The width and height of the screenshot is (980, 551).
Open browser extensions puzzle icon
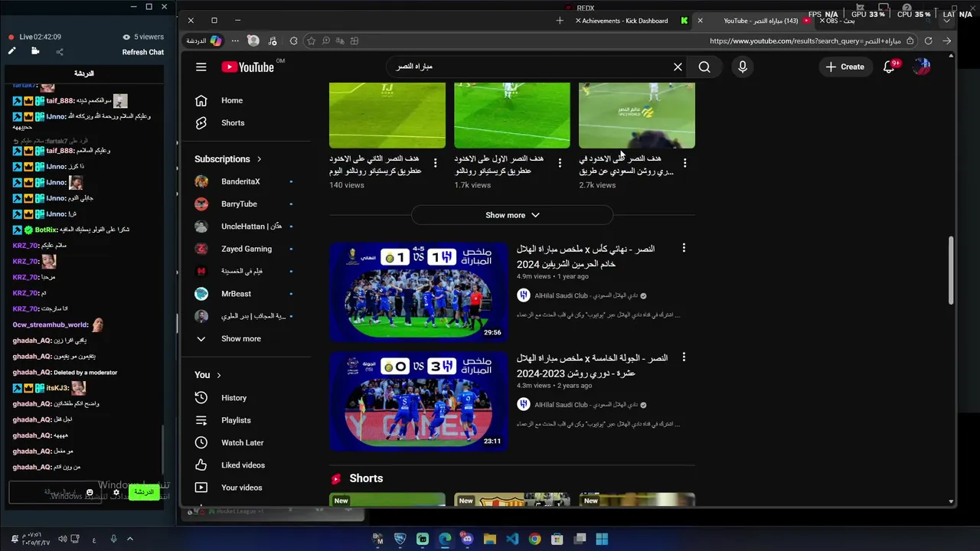293,41
